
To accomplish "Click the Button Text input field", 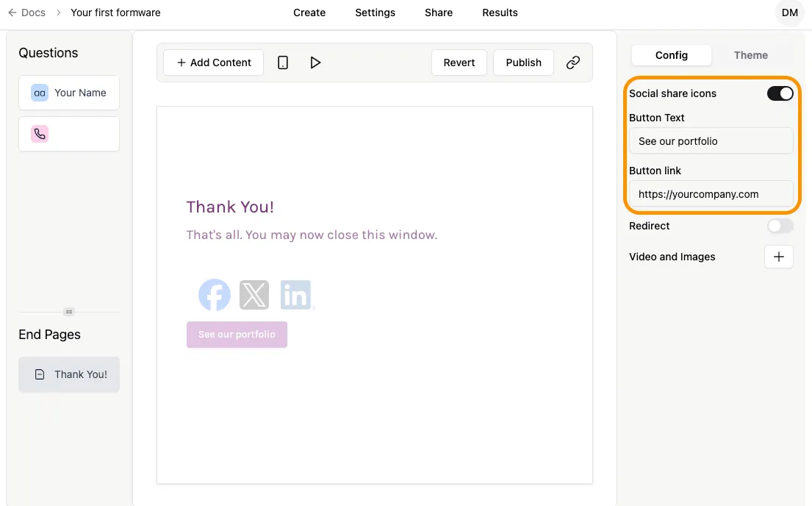I will pyautogui.click(x=710, y=140).
